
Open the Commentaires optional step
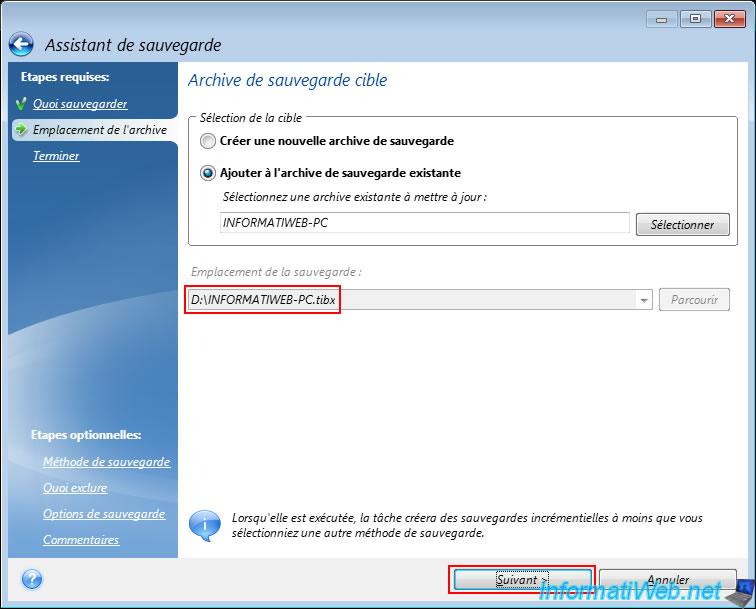coord(81,540)
